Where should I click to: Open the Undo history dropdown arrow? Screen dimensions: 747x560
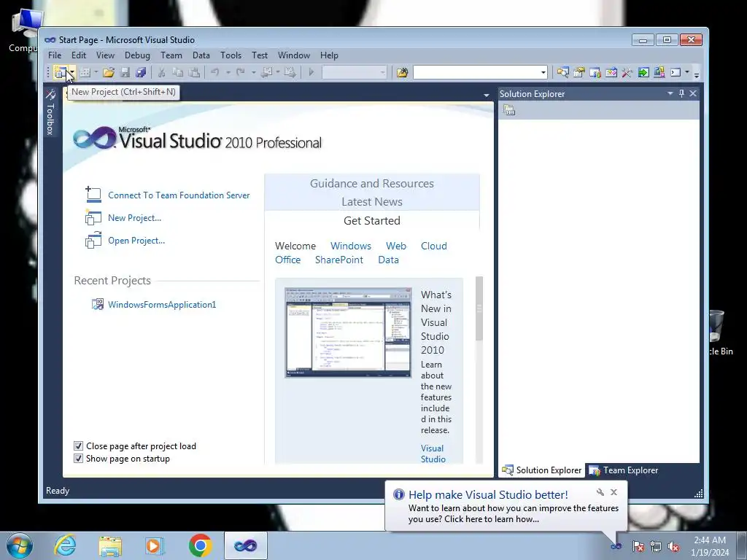228,72
